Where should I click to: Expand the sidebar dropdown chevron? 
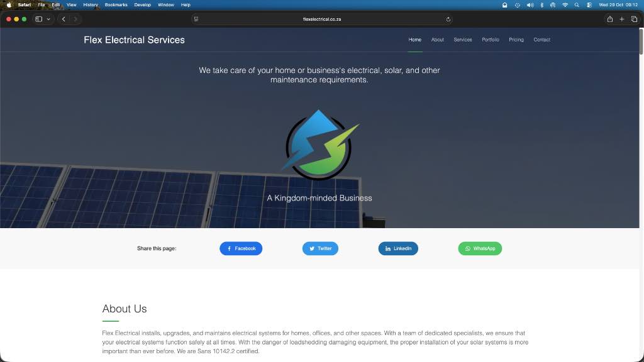coord(48,19)
